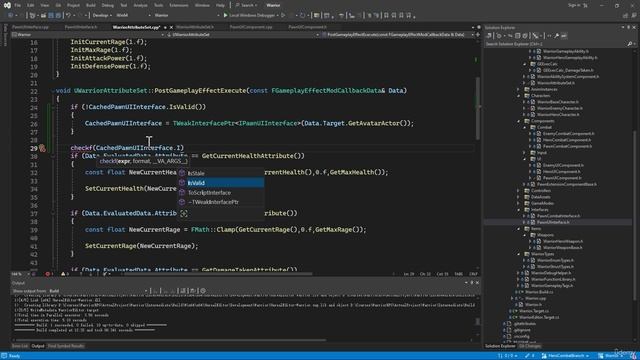The width and height of the screenshot is (640, 360).
Task: Open the Find Symbol Results tab
Action: coord(66,346)
